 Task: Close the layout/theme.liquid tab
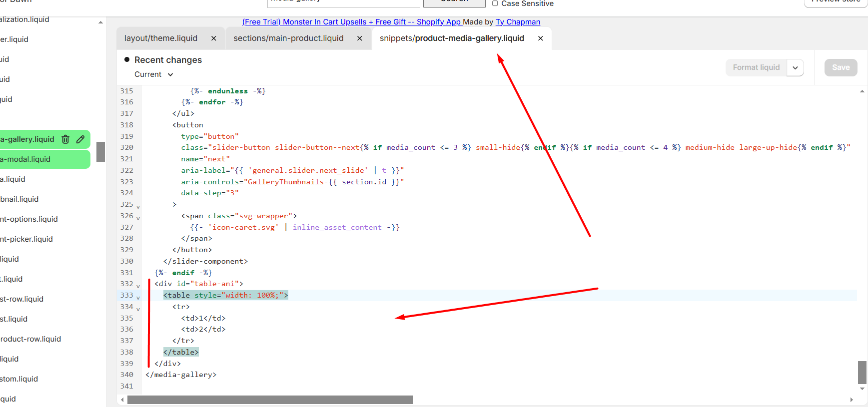pos(214,38)
